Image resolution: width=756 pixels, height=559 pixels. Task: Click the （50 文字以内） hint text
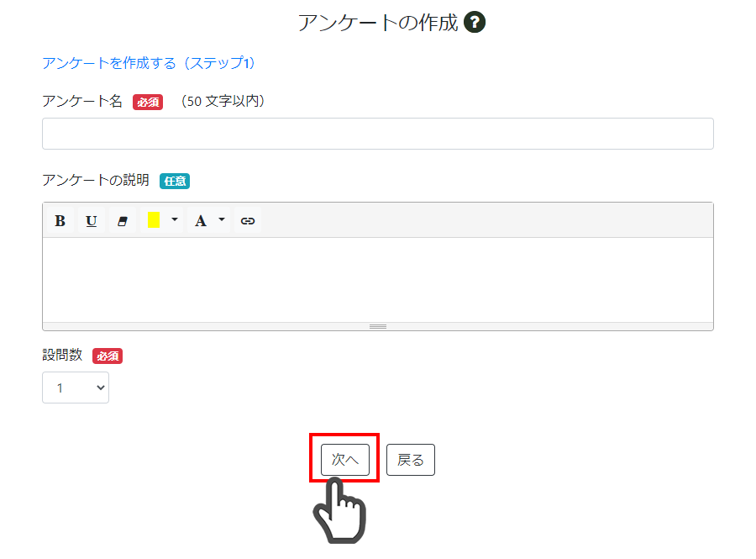pos(223,101)
